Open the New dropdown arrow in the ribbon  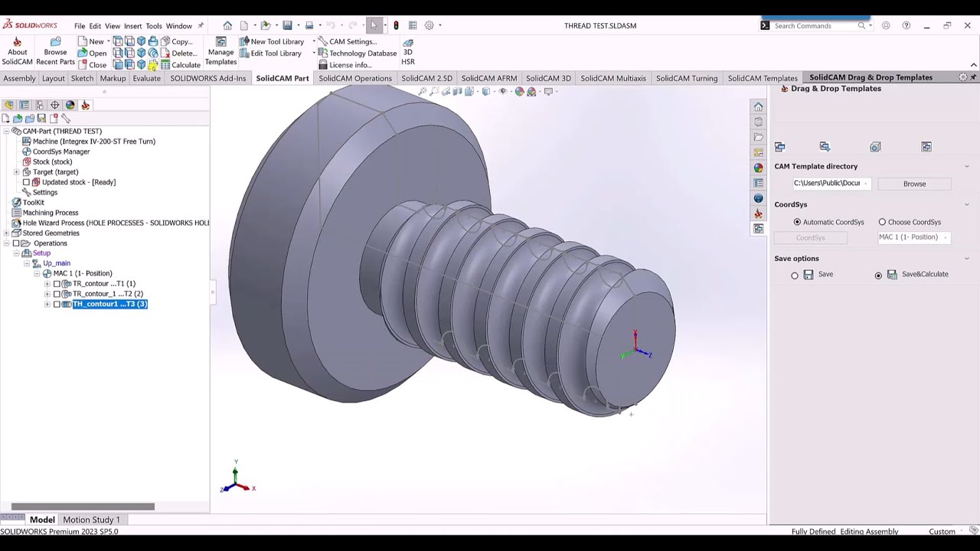pyautogui.click(x=109, y=41)
